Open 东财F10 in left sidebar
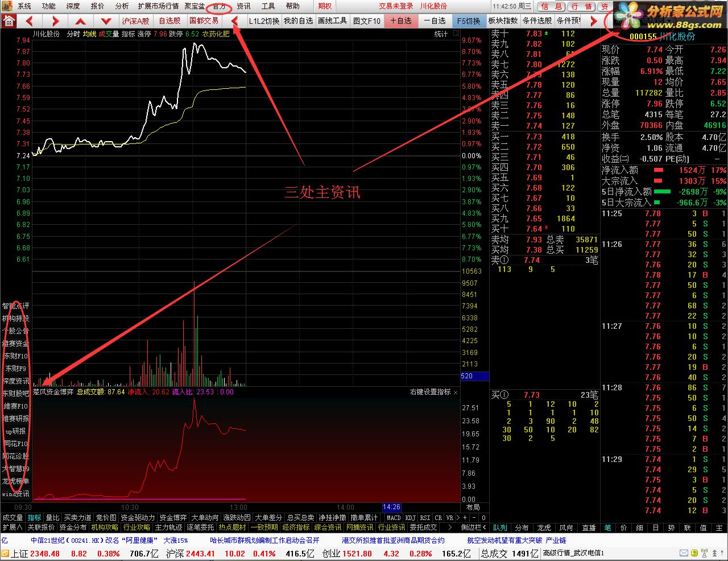The image size is (728, 561). coord(16,356)
